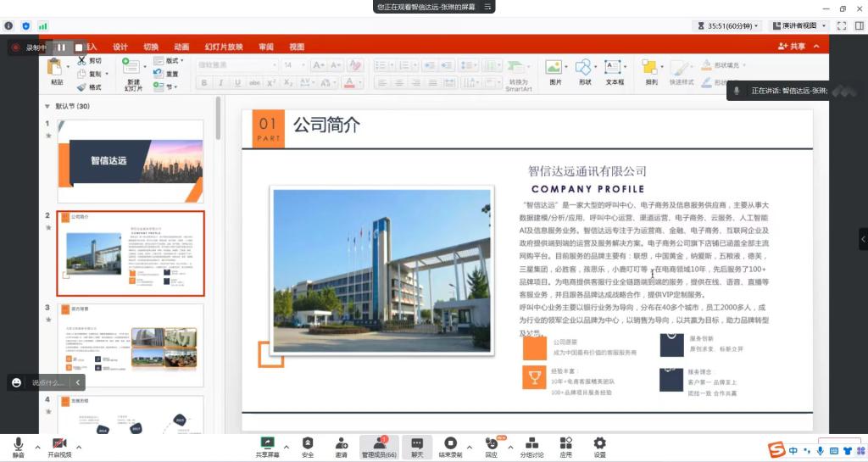Pause the recording indicator overlay
This screenshot has height=462, width=868.
pos(61,47)
